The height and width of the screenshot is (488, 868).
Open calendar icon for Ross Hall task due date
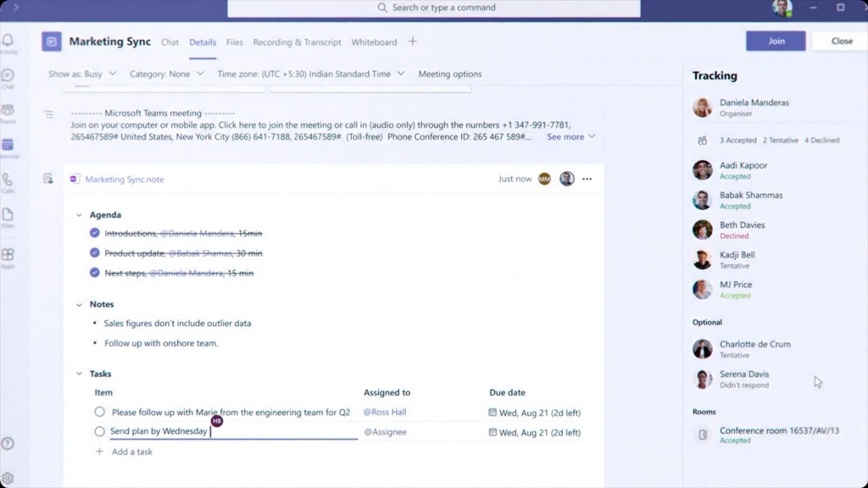[492, 413]
